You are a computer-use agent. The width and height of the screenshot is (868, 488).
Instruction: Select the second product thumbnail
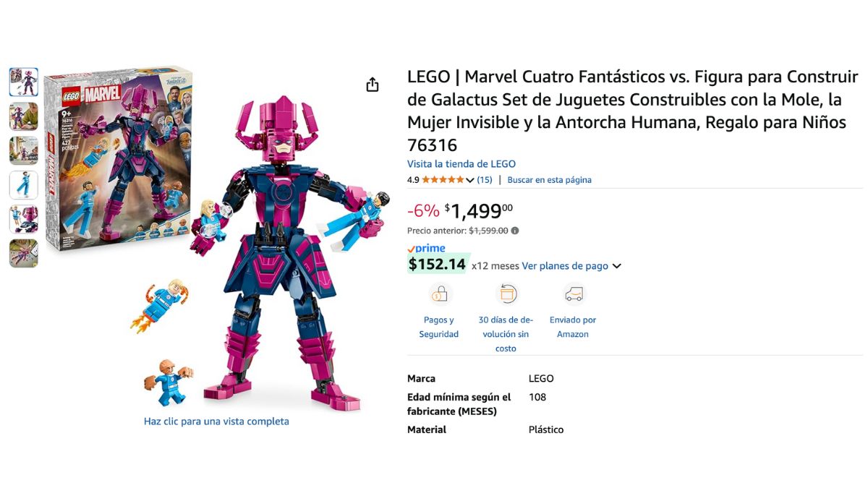click(x=24, y=116)
